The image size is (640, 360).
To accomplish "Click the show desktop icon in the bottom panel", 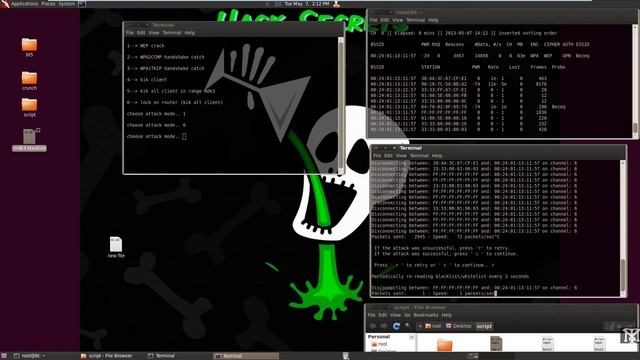I will coord(4,356).
